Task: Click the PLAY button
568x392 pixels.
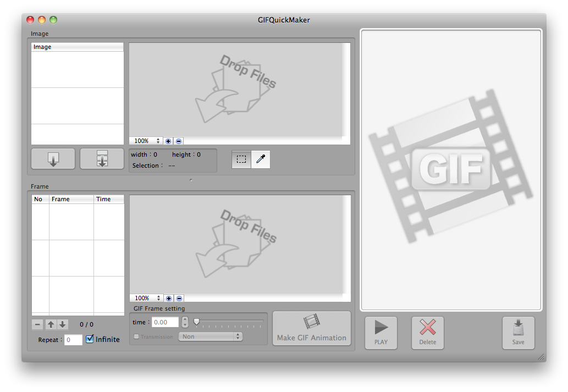Action: [x=380, y=333]
